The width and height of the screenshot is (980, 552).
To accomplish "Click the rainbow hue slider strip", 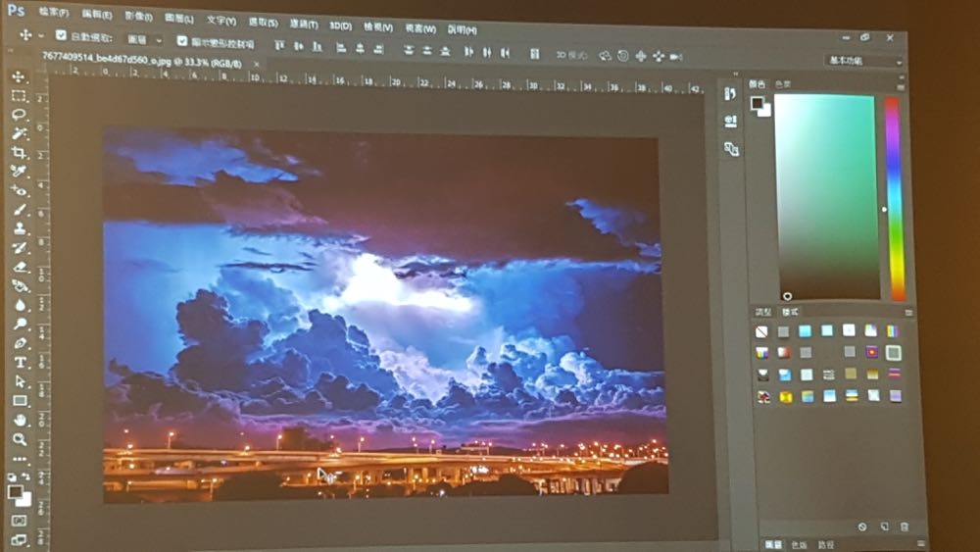I will coord(895,198).
